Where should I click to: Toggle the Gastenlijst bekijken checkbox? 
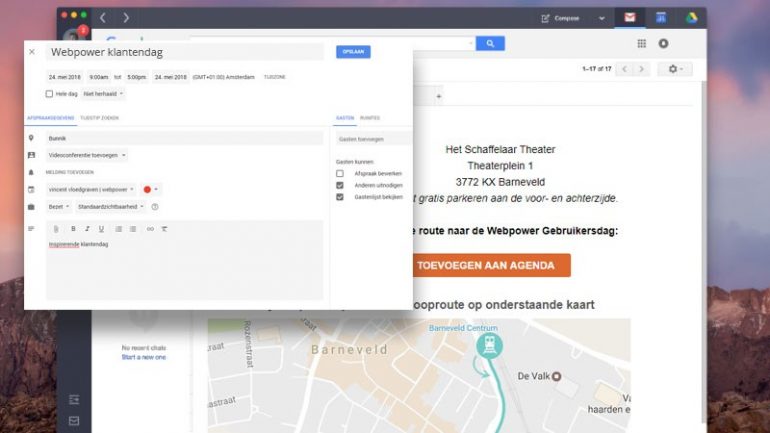tap(339, 197)
